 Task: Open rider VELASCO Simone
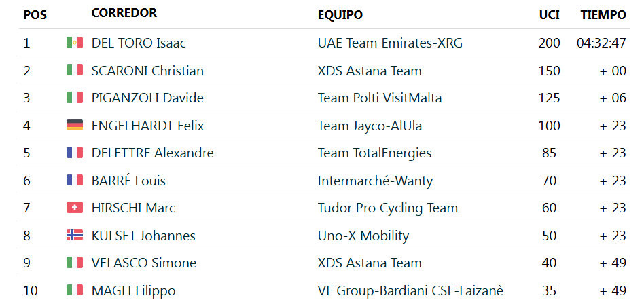pyautogui.click(x=144, y=263)
